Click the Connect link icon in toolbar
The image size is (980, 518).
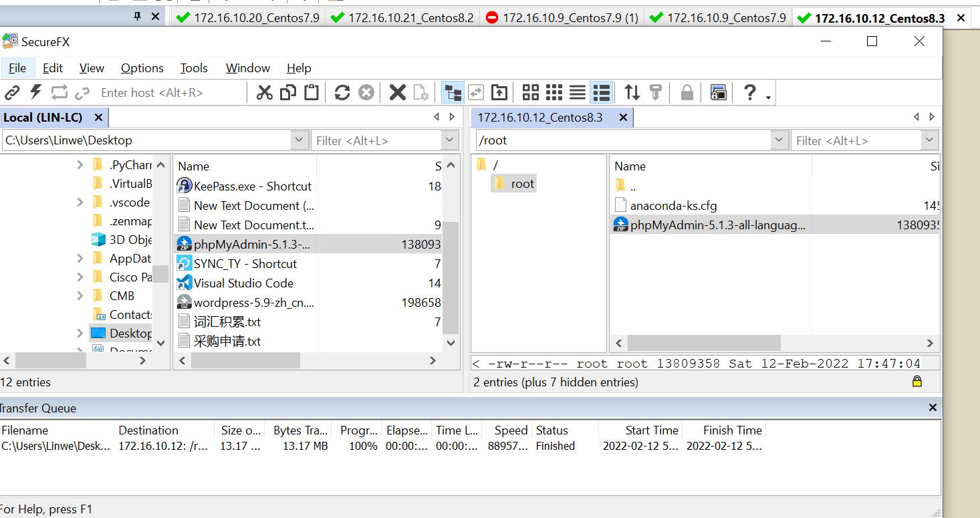[12, 92]
